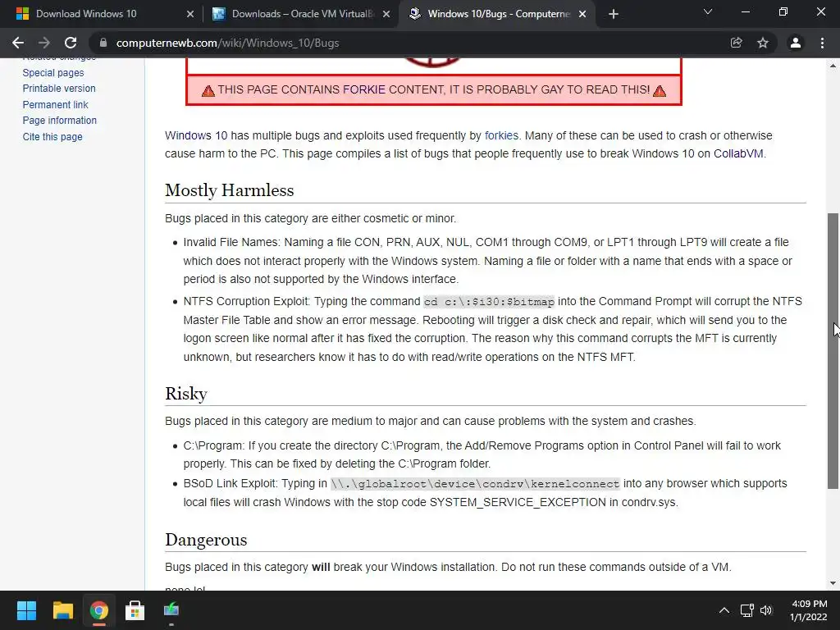
Task: Click the Chrome taskbar icon
Action: pyautogui.click(x=98, y=610)
